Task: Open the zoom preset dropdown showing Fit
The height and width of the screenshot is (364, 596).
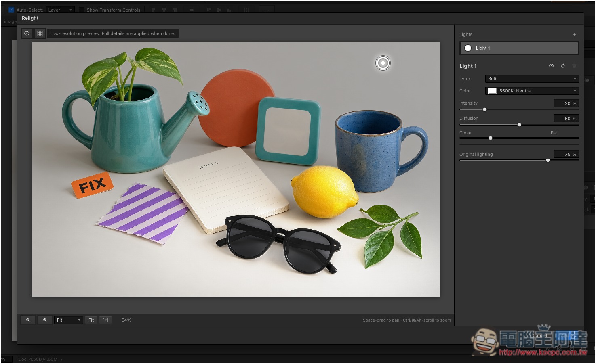Action: point(69,320)
